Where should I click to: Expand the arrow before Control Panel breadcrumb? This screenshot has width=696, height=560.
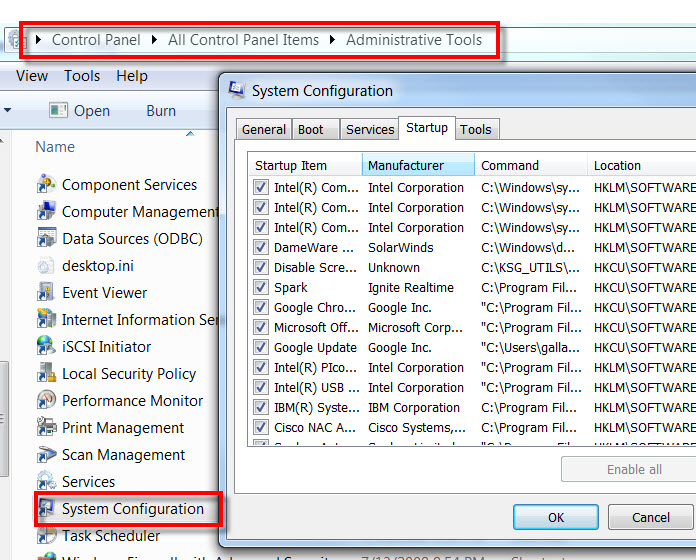pyautogui.click(x=39, y=39)
